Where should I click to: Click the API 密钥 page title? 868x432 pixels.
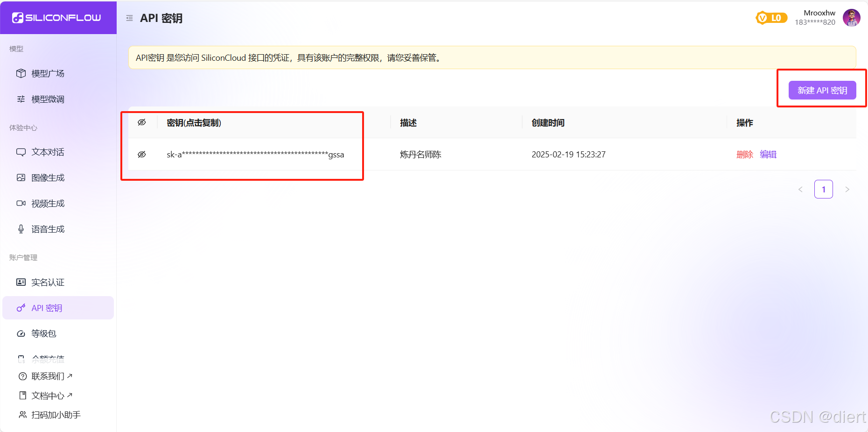[161, 18]
